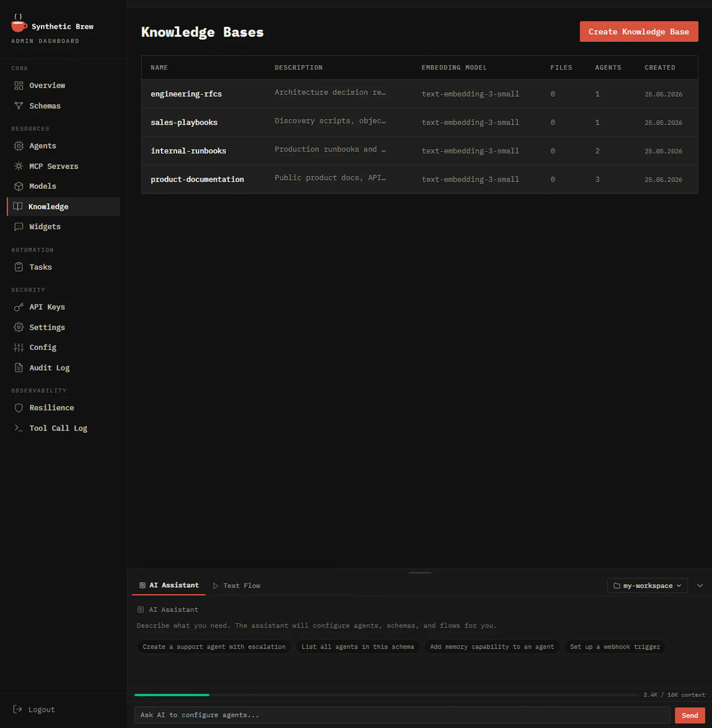Screen dimensions: 712x728
Task: Click the Models cube icon
Action: (19, 186)
